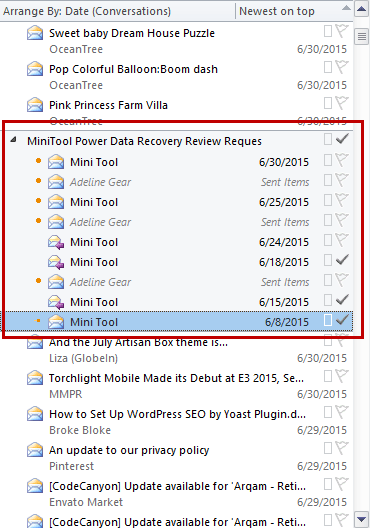Viewport: 370px width, 528px height.
Task: Click replied-mail icon for Mini Tool 6/24/2015
Action: click(x=56, y=242)
